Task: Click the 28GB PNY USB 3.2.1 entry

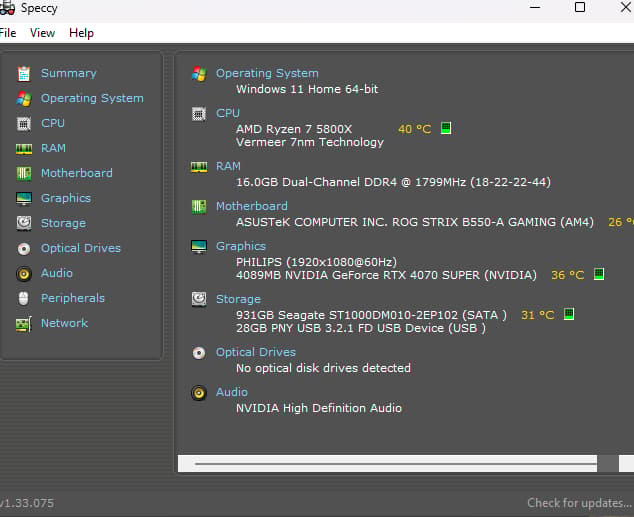Action: [x=361, y=328]
